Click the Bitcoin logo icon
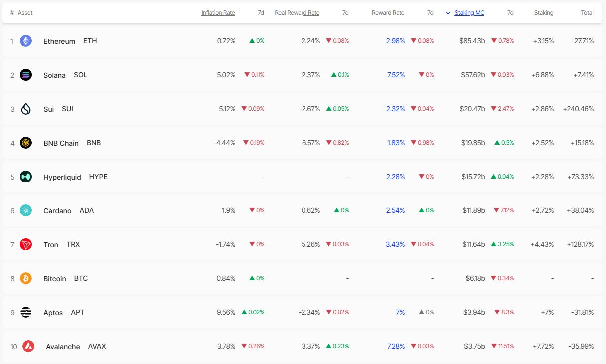 coord(26,278)
